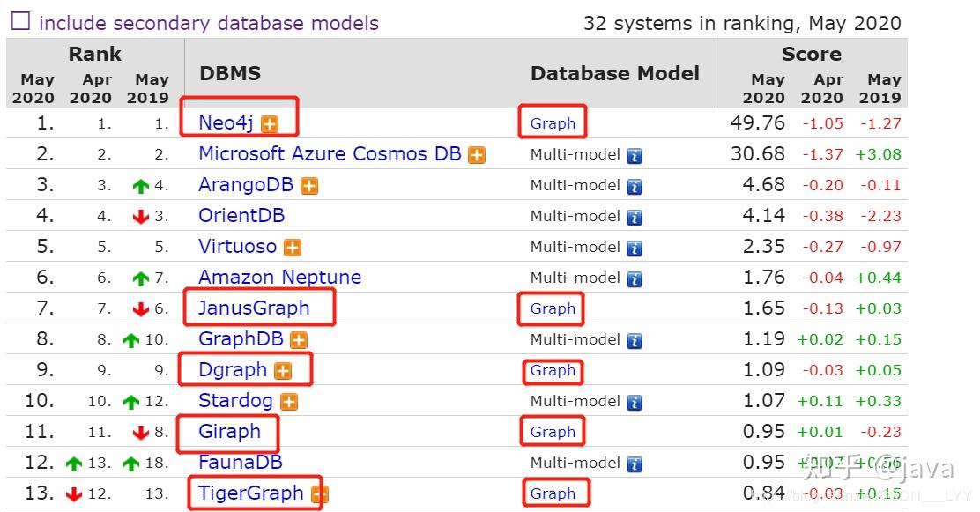
Task: Click the info icon in the OrientDB row
Action: point(634,218)
